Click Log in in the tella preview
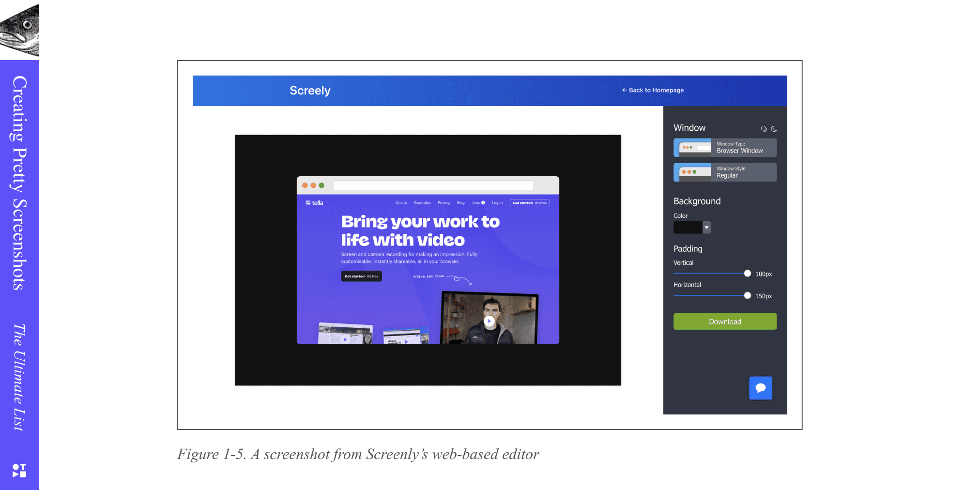Image resolution: width=980 pixels, height=490 pixels. click(x=497, y=203)
